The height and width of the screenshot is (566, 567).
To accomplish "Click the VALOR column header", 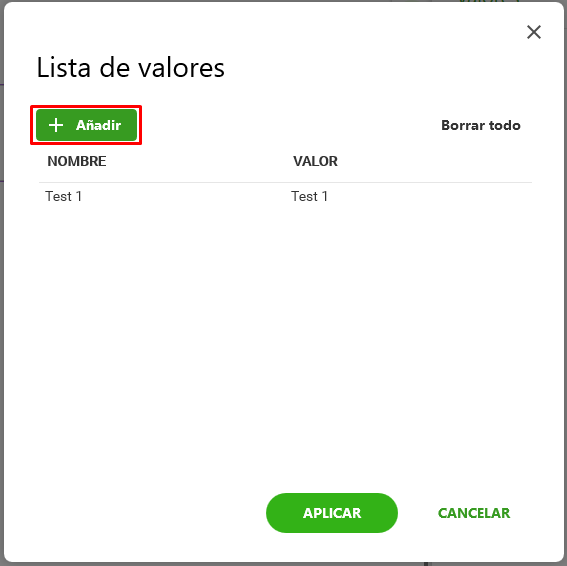I will [x=315, y=161].
